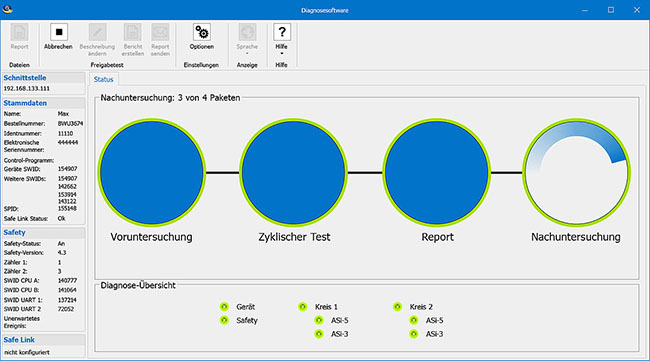Click the Name value Max

click(x=63, y=114)
